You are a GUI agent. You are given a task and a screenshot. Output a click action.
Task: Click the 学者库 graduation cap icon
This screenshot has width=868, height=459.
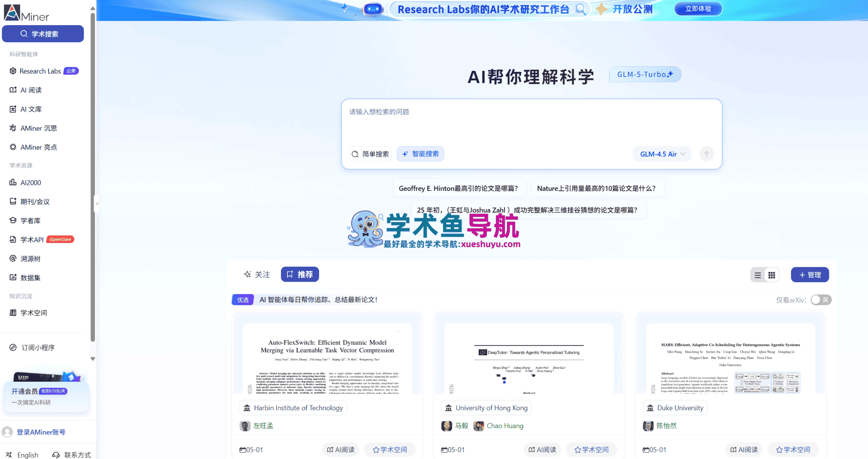pos(13,220)
